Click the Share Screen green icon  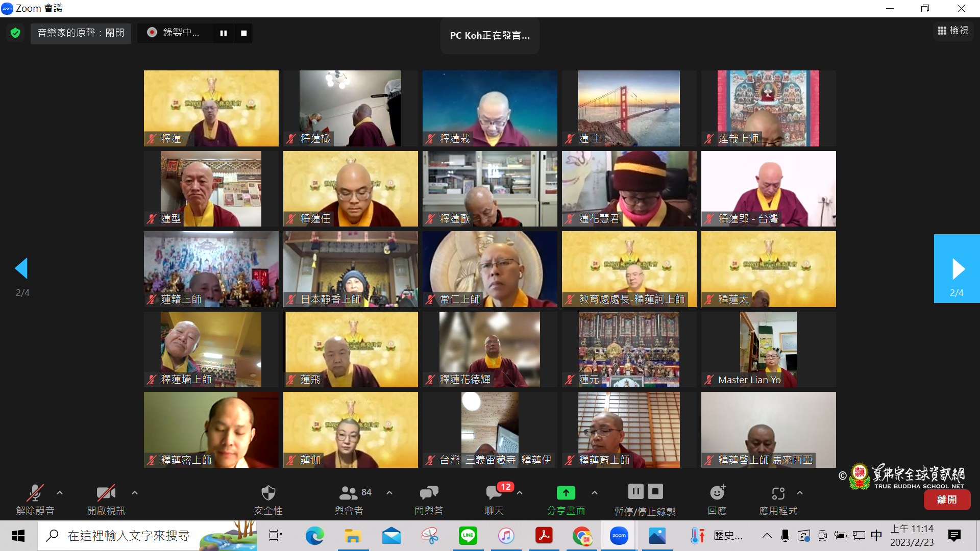tap(566, 493)
